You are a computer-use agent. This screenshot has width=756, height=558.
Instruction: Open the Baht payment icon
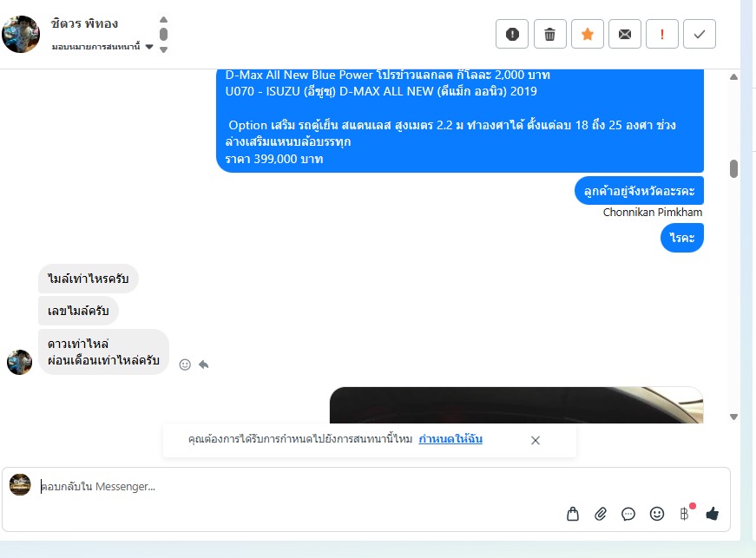tap(685, 514)
